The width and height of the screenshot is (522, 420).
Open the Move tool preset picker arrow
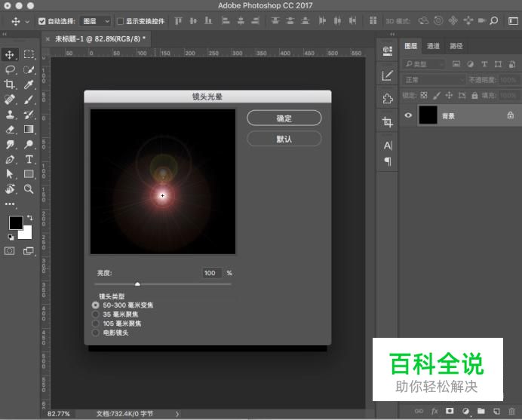point(27,22)
